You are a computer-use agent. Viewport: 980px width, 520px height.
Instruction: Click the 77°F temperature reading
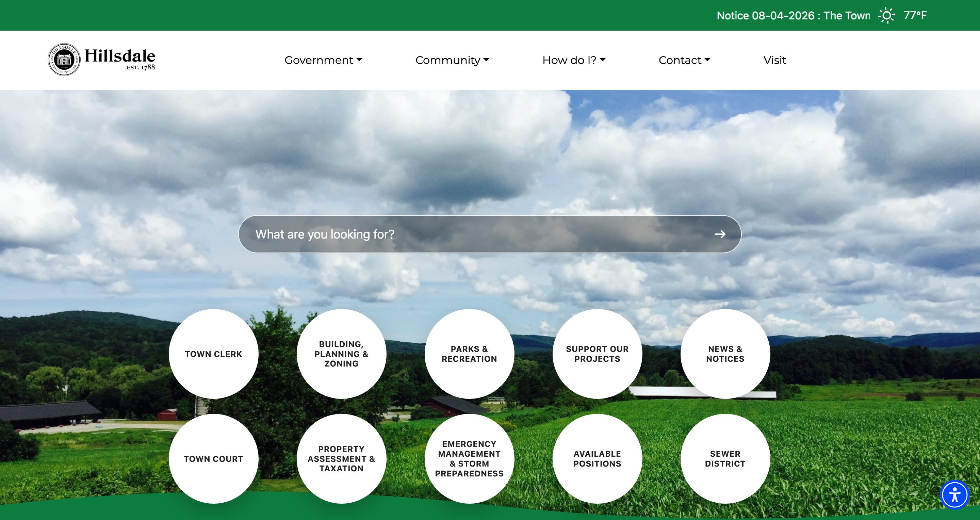915,15
